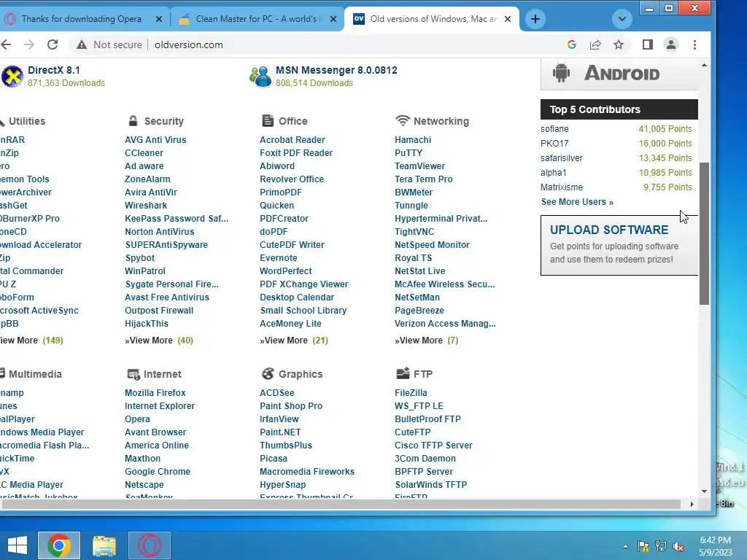This screenshot has width=747, height=560.
Task: Click the DirectX 8.1 icon
Action: (x=12, y=76)
